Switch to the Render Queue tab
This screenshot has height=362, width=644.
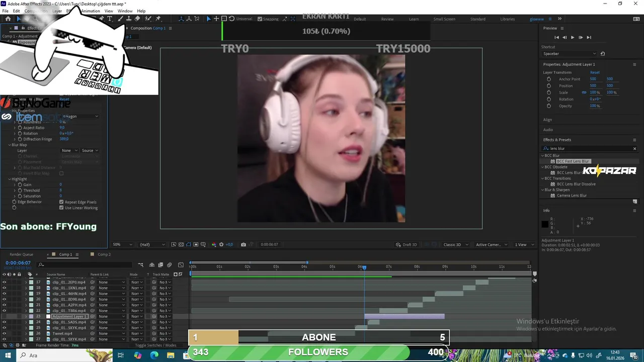point(21,254)
